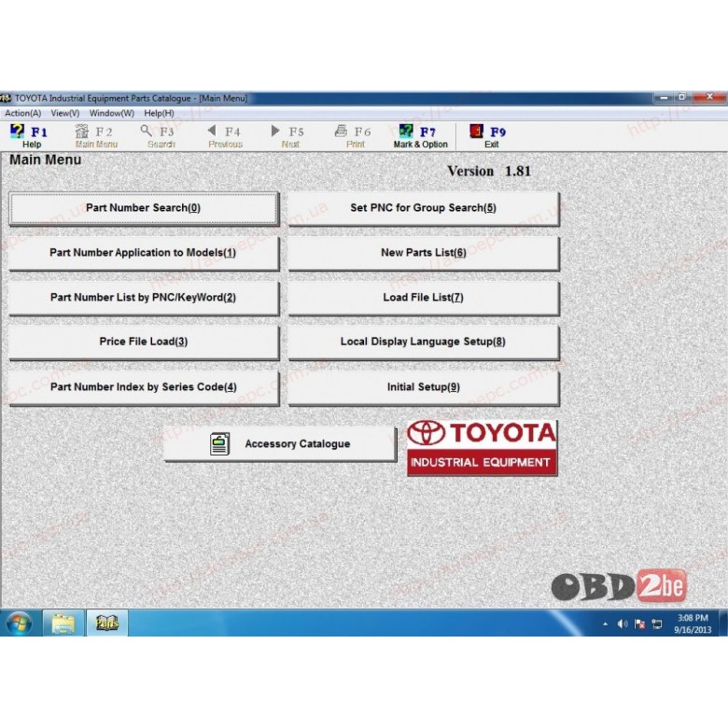Viewport: 728px width, 728px height.
Task: Open File Explorer from the taskbar
Action: [63, 623]
